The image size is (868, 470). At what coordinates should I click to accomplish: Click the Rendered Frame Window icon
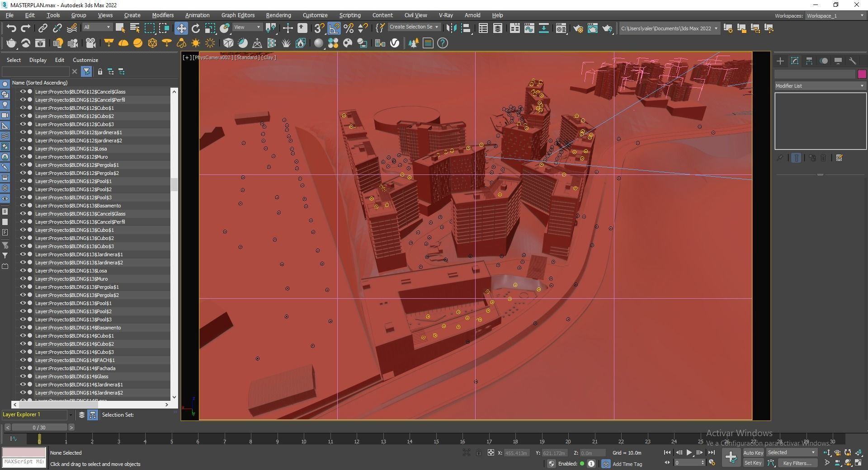(x=593, y=28)
